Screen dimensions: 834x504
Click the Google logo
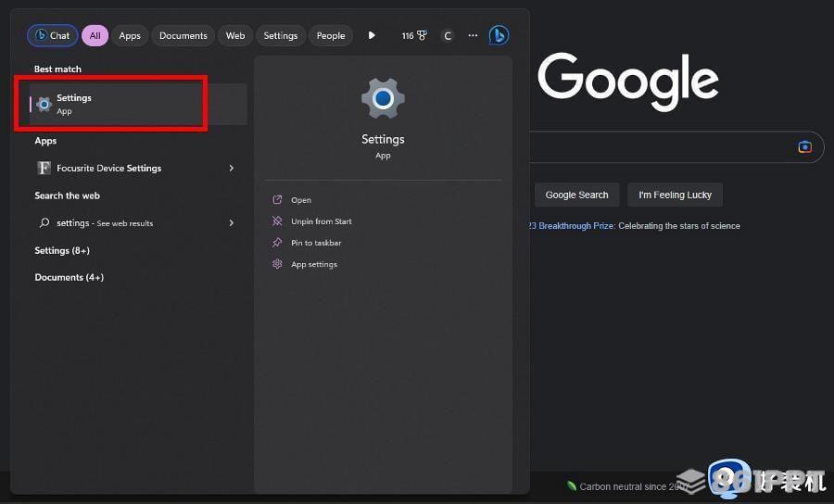628,81
